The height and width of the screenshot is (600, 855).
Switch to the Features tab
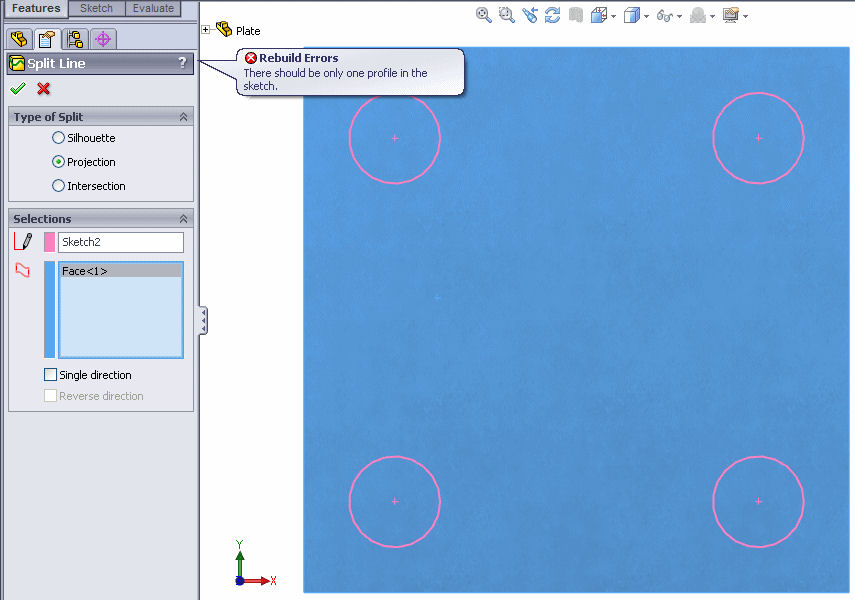36,8
